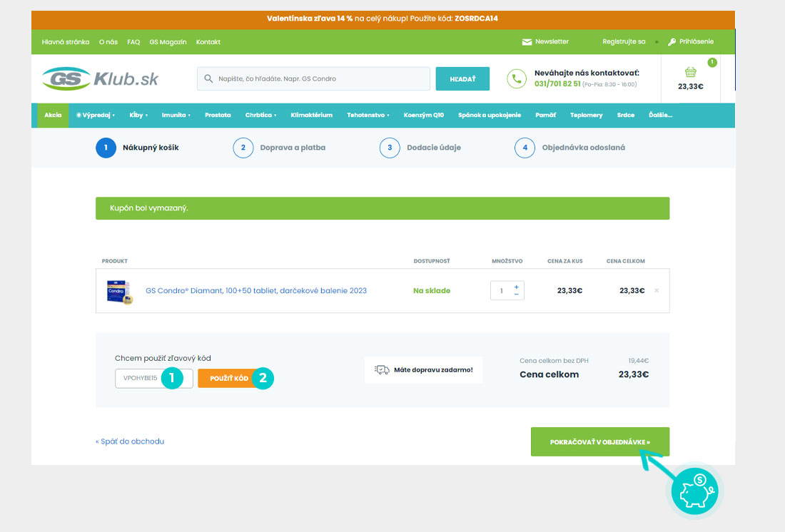The image size is (785, 532).
Task: Open the Klimaktérium category
Action: tap(311, 115)
